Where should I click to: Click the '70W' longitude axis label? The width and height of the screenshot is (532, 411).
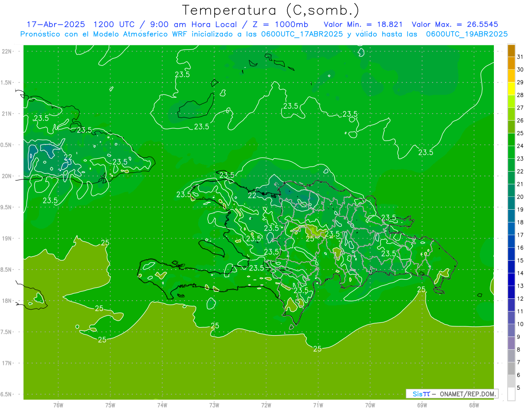click(x=370, y=405)
